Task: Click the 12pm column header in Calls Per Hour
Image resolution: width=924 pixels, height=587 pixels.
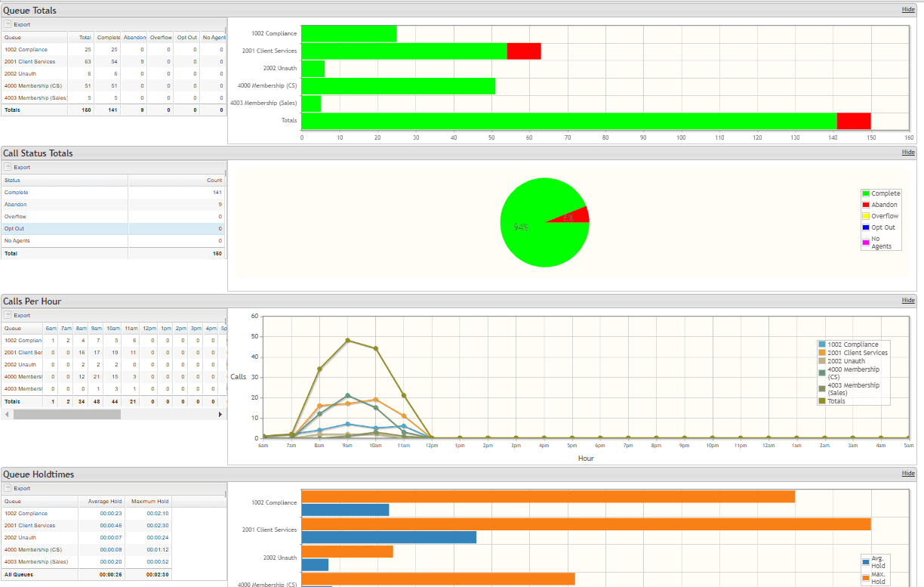Action: pyautogui.click(x=149, y=329)
